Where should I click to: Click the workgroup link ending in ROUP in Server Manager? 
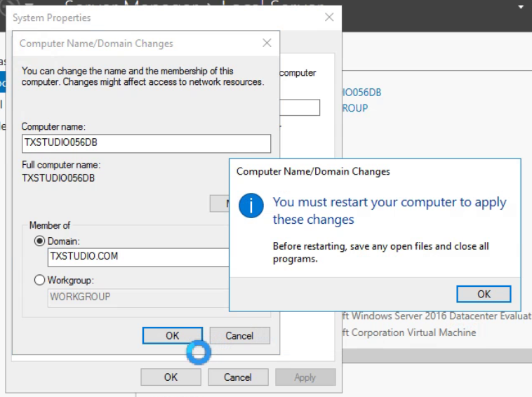[355, 108]
